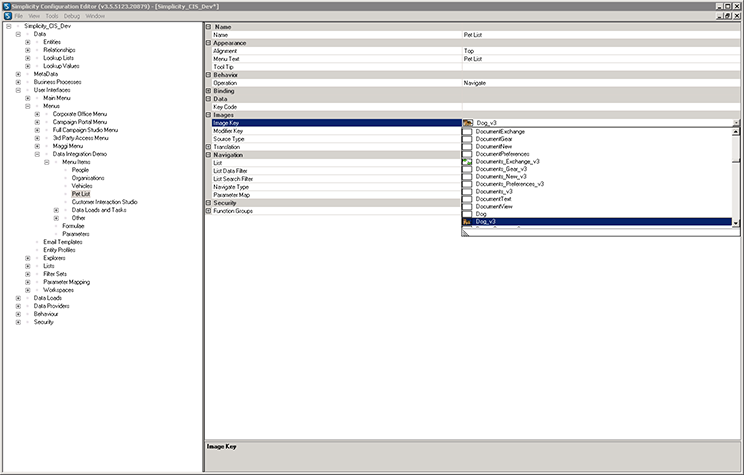
Task: Choose the DocumentNew image thumbnail
Action: (467, 146)
